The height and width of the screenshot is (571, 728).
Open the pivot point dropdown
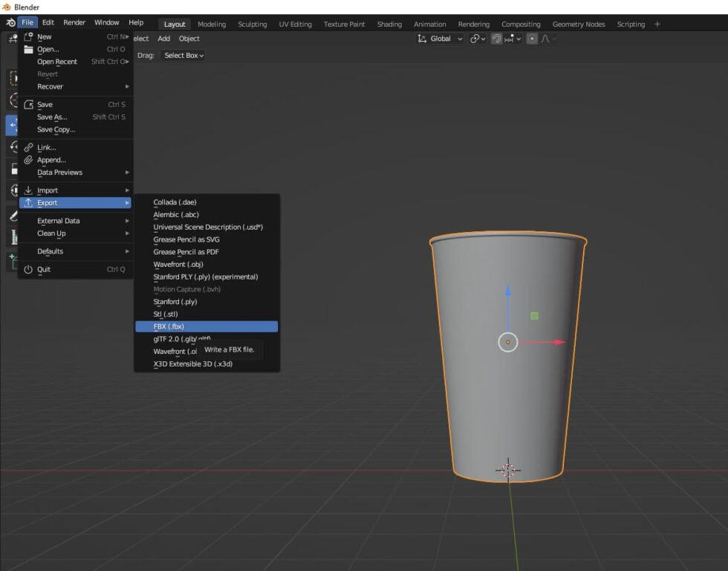(x=478, y=38)
